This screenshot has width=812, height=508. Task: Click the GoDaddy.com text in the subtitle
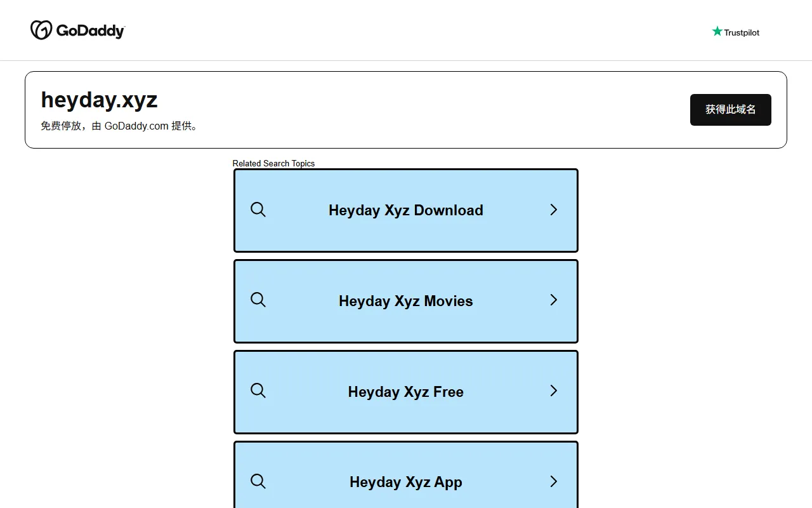[137, 126]
